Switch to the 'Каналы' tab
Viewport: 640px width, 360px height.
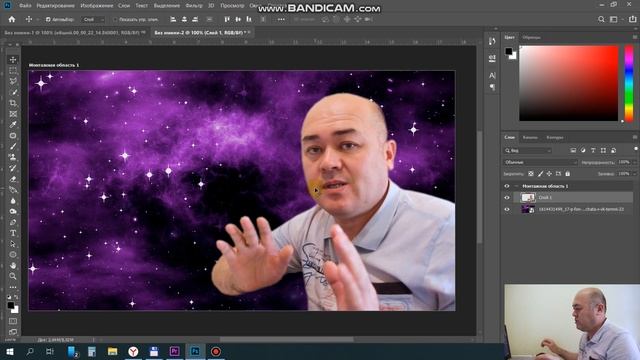[x=530, y=138]
